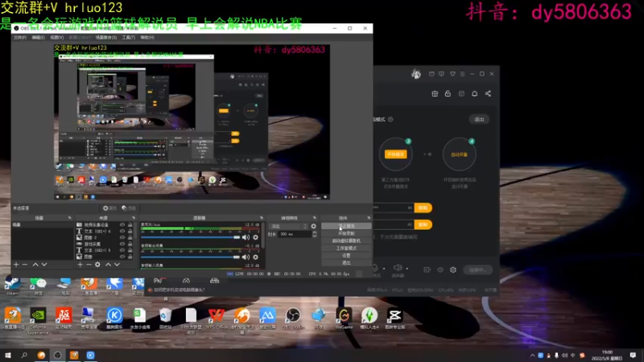Open the 编辑(E) menu in OBS
Image resolution: width=644 pixels, height=362 pixels.
[x=38, y=37]
